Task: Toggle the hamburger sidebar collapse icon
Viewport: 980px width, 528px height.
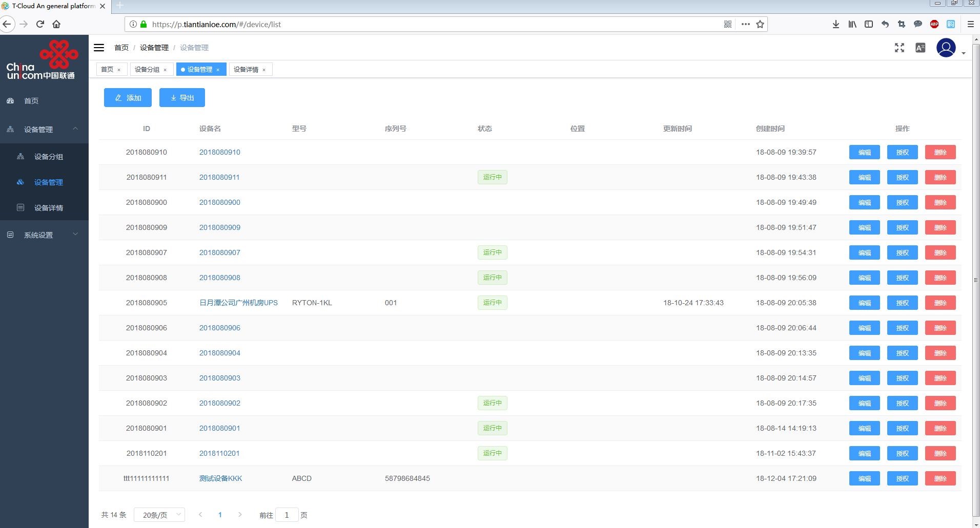Action: click(x=99, y=48)
